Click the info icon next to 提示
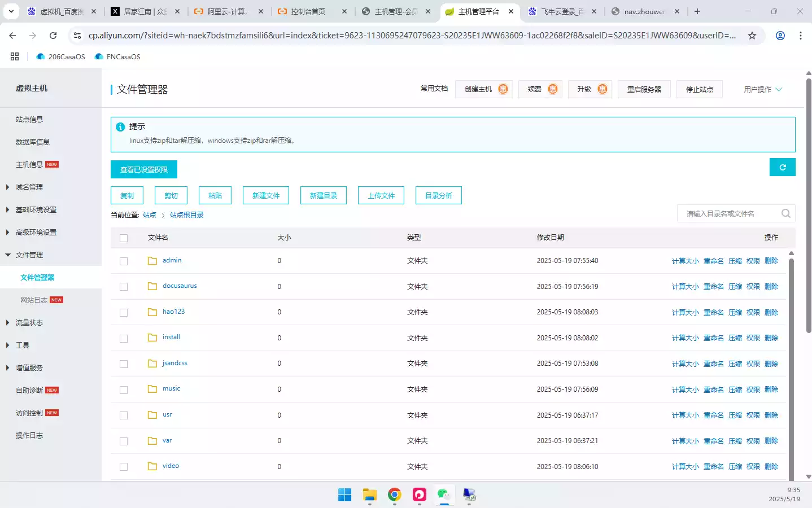This screenshot has height=508, width=812. point(120,127)
